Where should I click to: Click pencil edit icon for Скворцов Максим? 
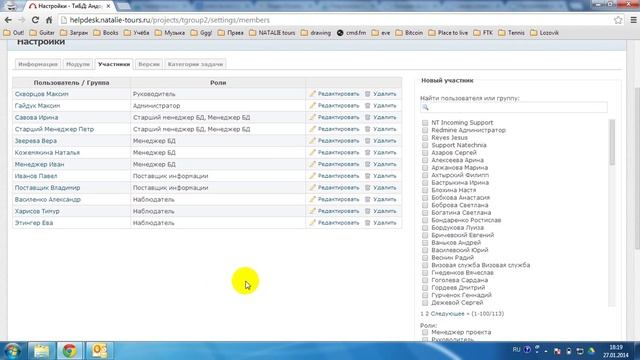[x=312, y=94]
